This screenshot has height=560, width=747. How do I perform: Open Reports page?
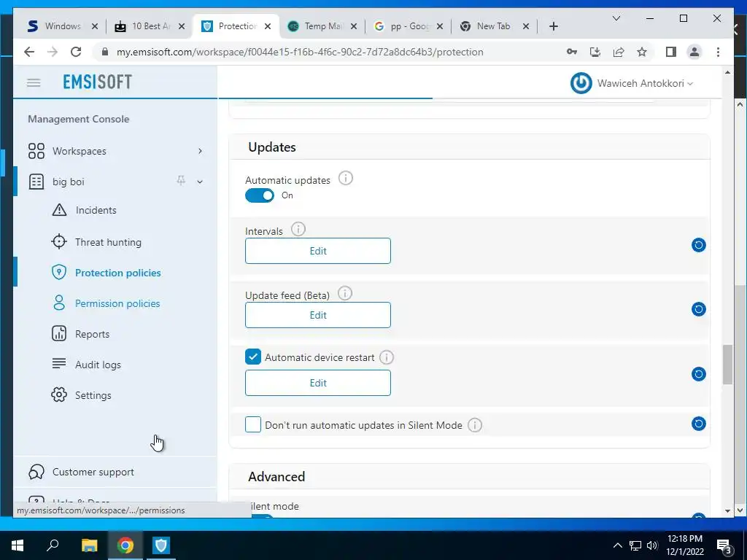click(93, 334)
